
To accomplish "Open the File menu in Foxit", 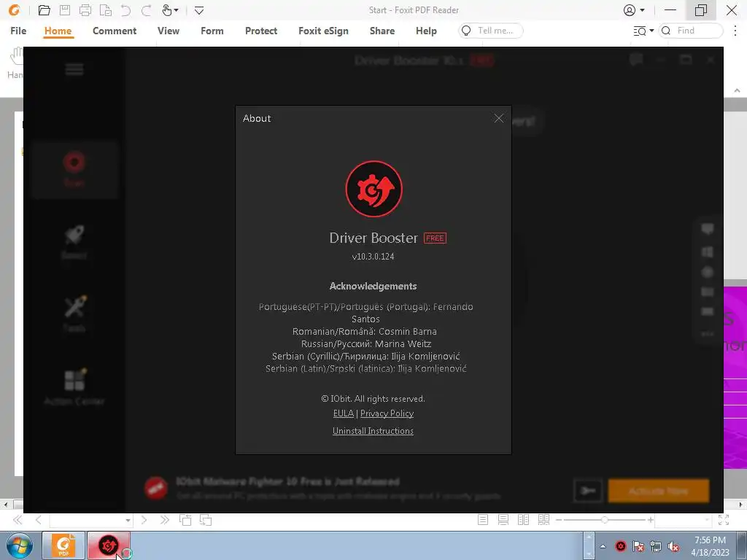I will coord(18,31).
